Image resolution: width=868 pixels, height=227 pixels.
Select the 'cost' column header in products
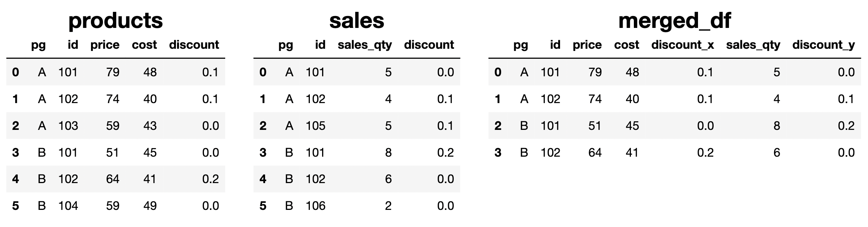144,45
